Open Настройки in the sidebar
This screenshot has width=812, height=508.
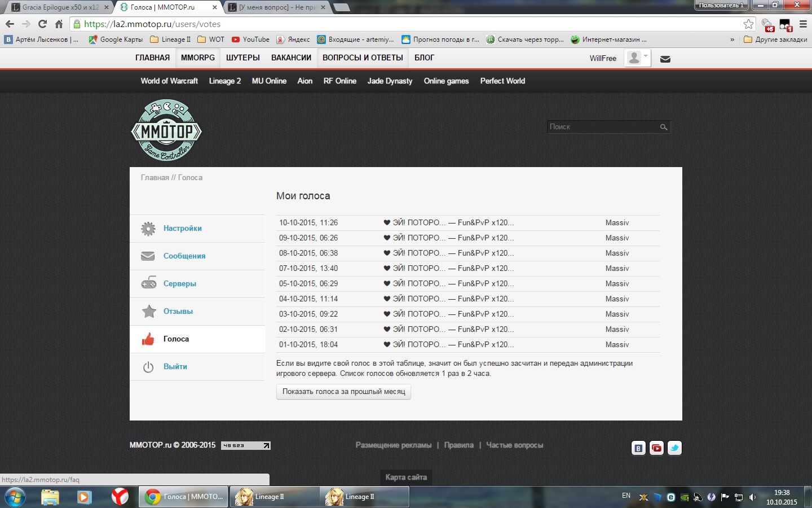[x=182, y=229]
